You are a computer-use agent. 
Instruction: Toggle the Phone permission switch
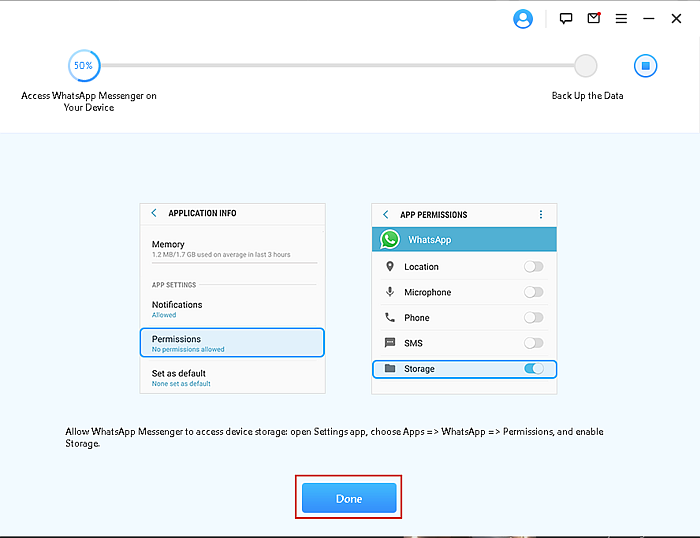533,317
